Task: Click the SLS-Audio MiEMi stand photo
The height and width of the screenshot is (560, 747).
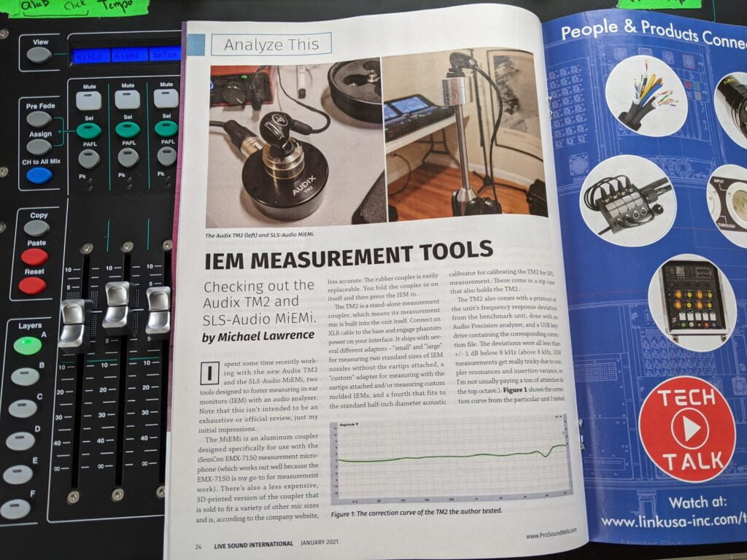Action: tap(466, 134)
